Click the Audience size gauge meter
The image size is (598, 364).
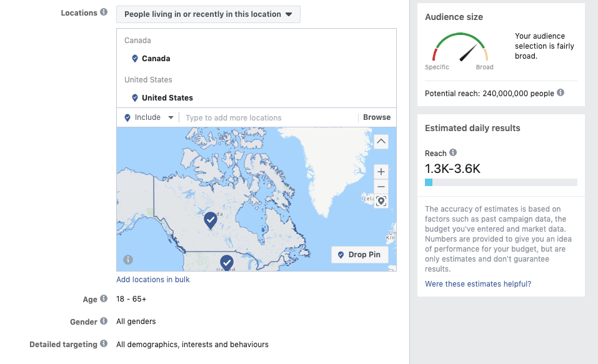(461, 47)
